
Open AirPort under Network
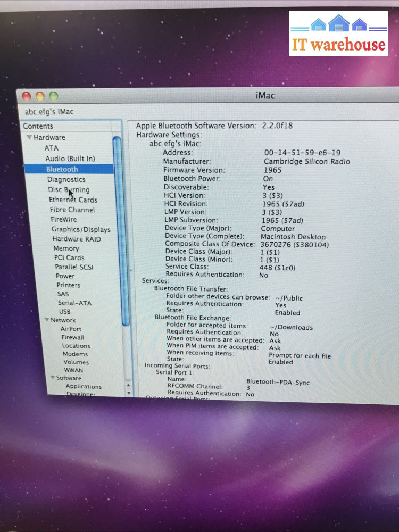pyautogui.click(x=71, y=329)
